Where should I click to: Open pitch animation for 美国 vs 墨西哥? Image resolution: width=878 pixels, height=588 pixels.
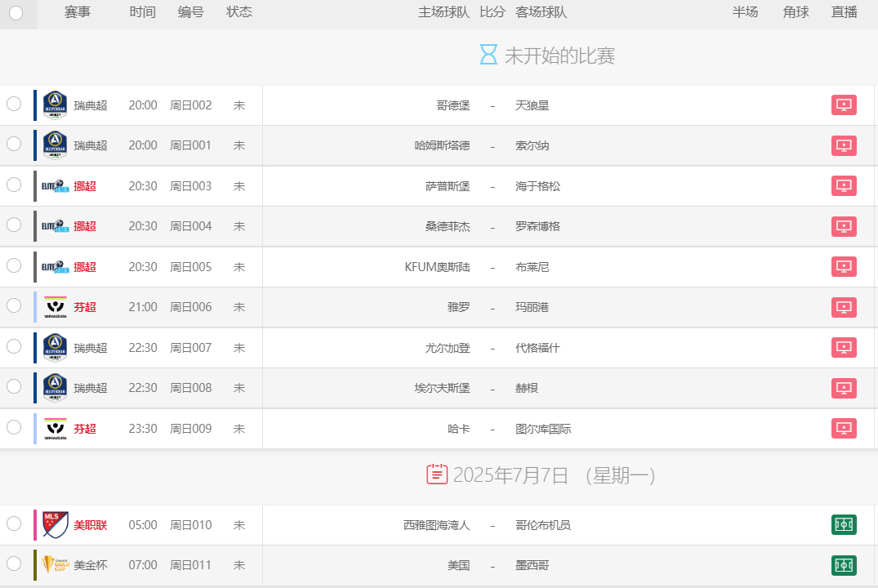point(844,565)
